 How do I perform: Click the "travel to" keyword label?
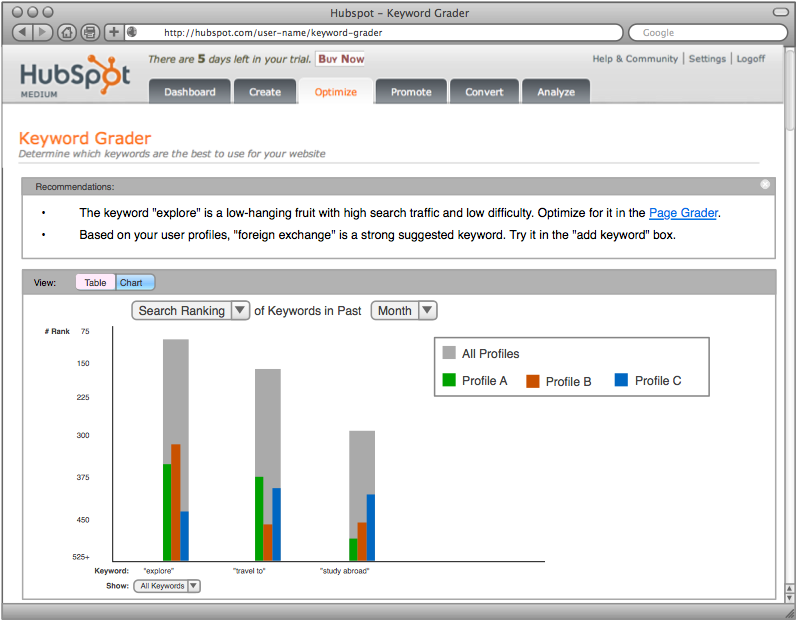pos(249,571)
